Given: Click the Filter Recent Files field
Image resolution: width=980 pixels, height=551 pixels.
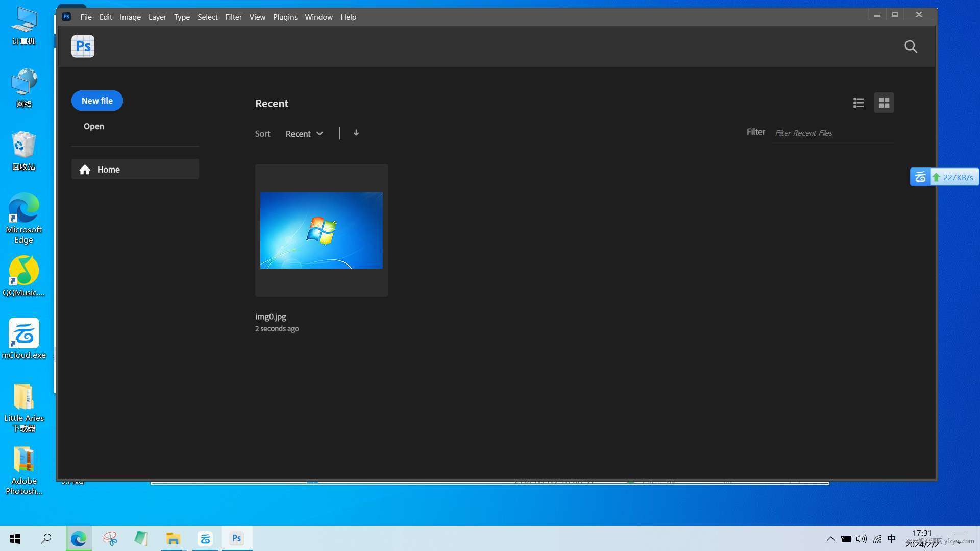Looking at the screenshot, I should (832, 133).
